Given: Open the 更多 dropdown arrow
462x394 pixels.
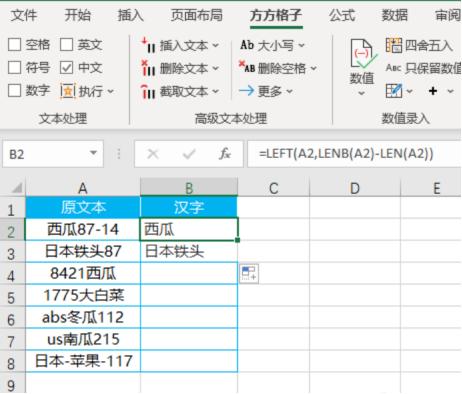Looking at the screenshot, I should point(289,91).
